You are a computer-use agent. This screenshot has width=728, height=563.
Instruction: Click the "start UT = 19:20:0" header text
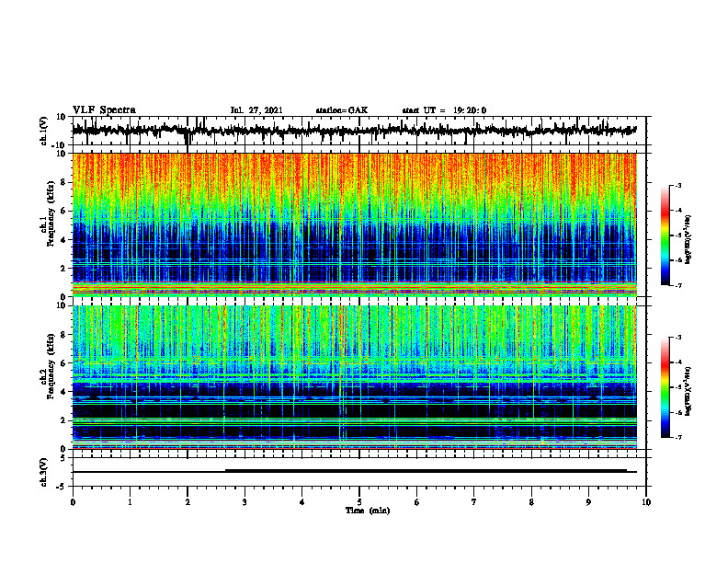pyautogui.click(x=444, y=110)
